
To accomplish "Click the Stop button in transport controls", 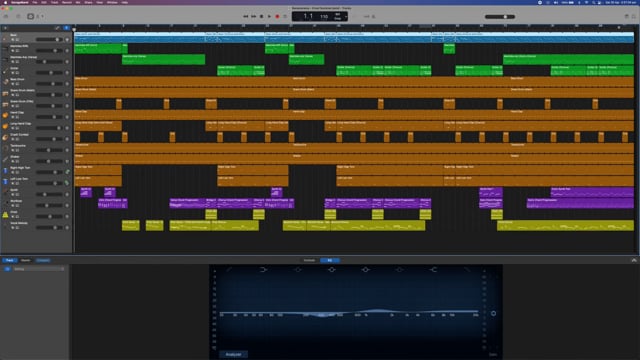I will [x=262, y=17].
